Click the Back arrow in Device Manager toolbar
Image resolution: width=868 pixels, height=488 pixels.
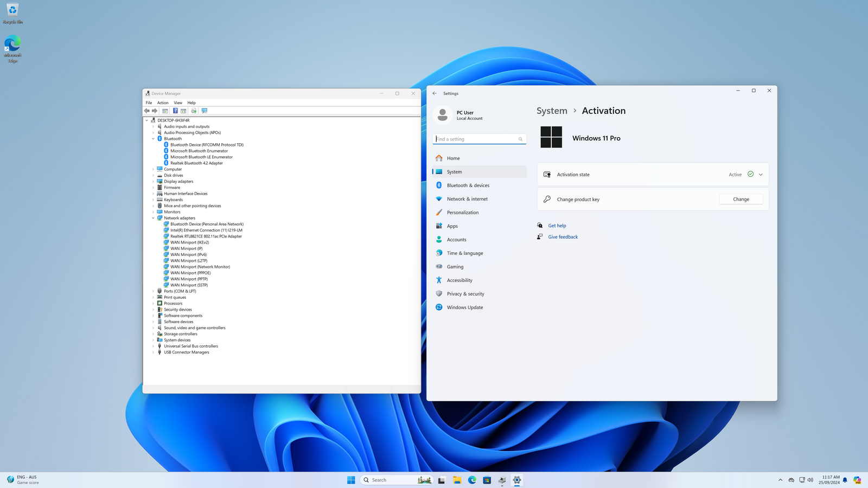click(x=147, y=111)
